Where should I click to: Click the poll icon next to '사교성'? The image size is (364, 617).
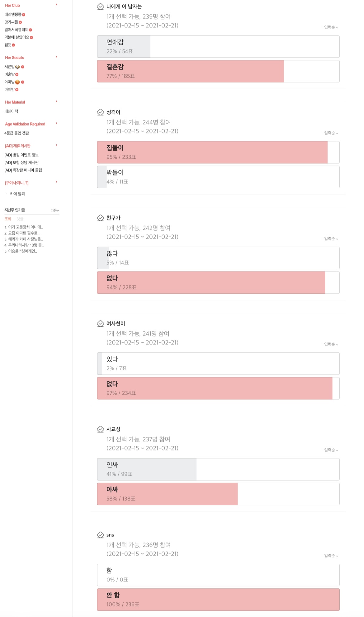100,429
